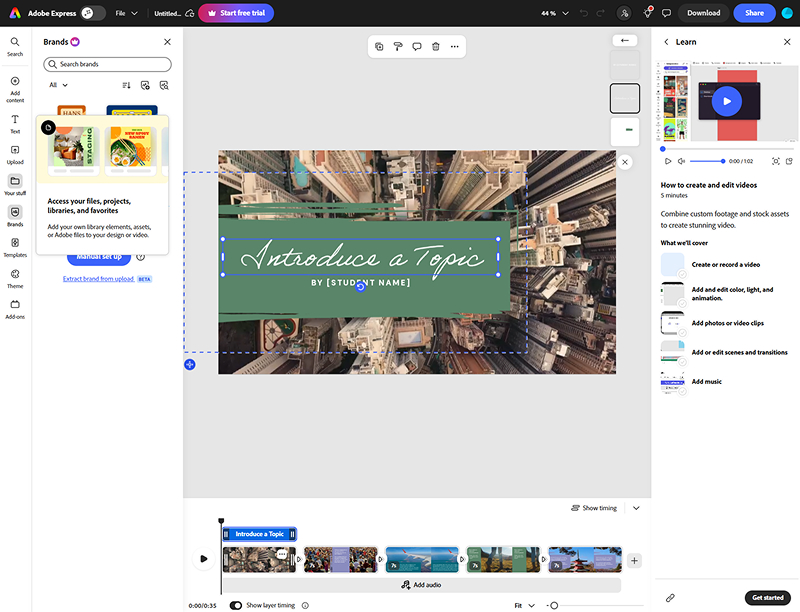Open the Theme panel in the sidebar
This screenshot has width=800, height=612.
tap(15, 277)
